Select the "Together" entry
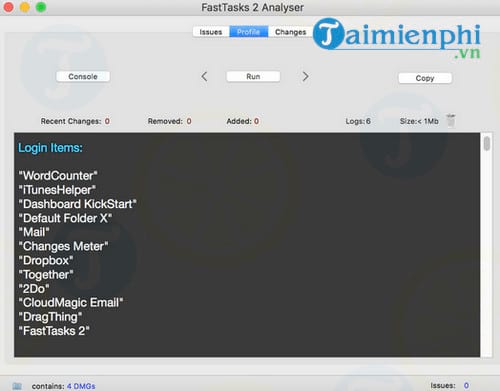500x391 pixels. pos(46,275)
